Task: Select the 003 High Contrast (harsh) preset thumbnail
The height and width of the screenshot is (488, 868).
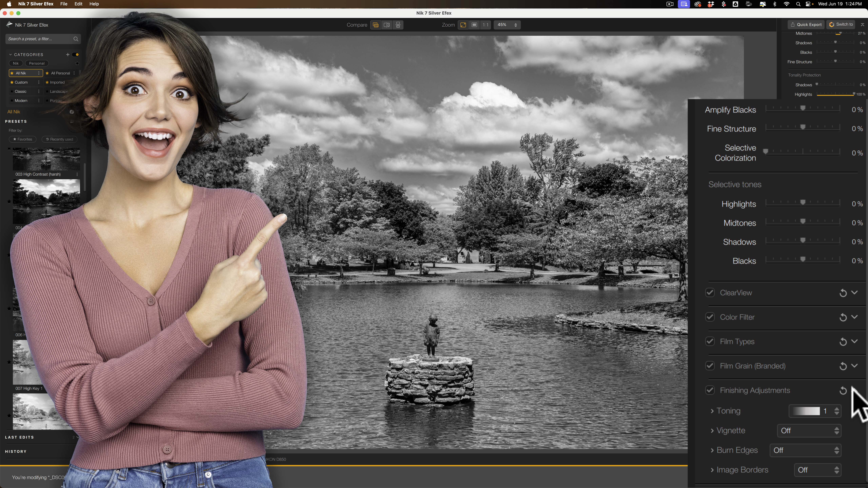Action: (46, 159)
